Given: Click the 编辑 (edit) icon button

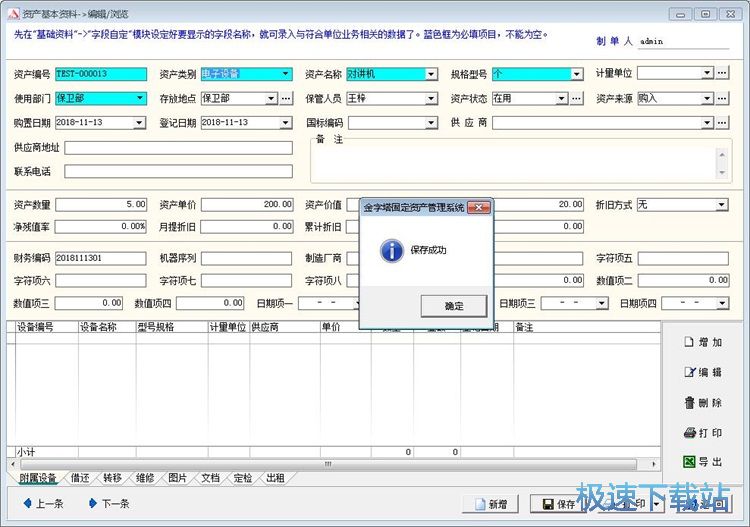Looking at the screenshot, I should point(702,373).
